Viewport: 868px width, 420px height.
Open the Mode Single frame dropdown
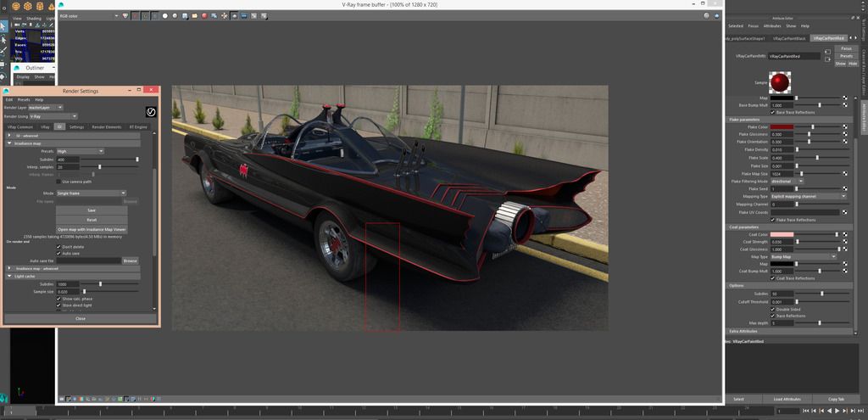(92, 193)
